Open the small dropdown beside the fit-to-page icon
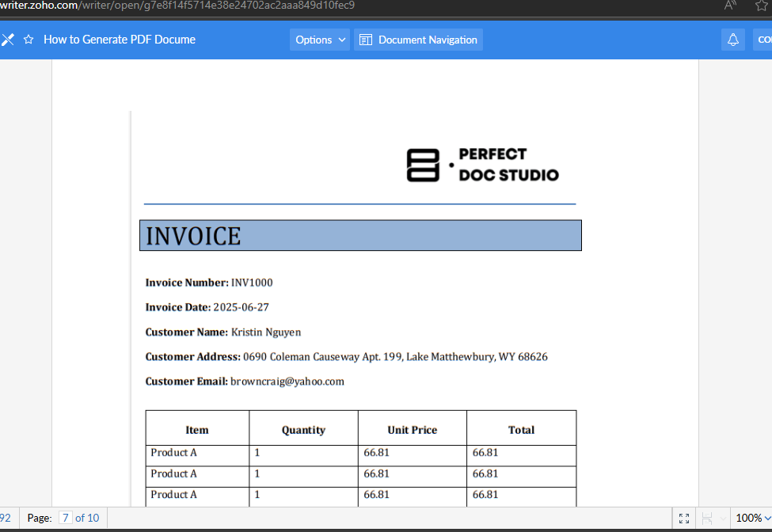Screen dimensions: 772x532 point(723,518)
